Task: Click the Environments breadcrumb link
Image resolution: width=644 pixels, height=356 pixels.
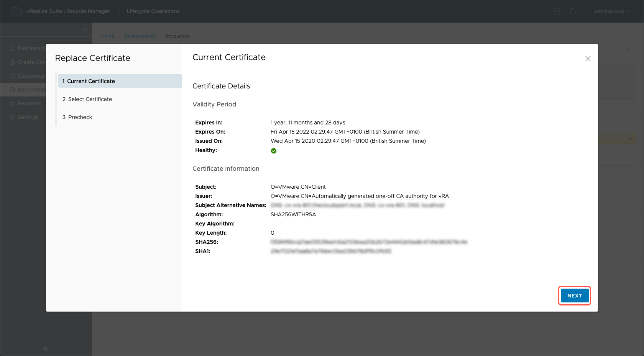Action: pyautogui.click(x=140, y=36)
